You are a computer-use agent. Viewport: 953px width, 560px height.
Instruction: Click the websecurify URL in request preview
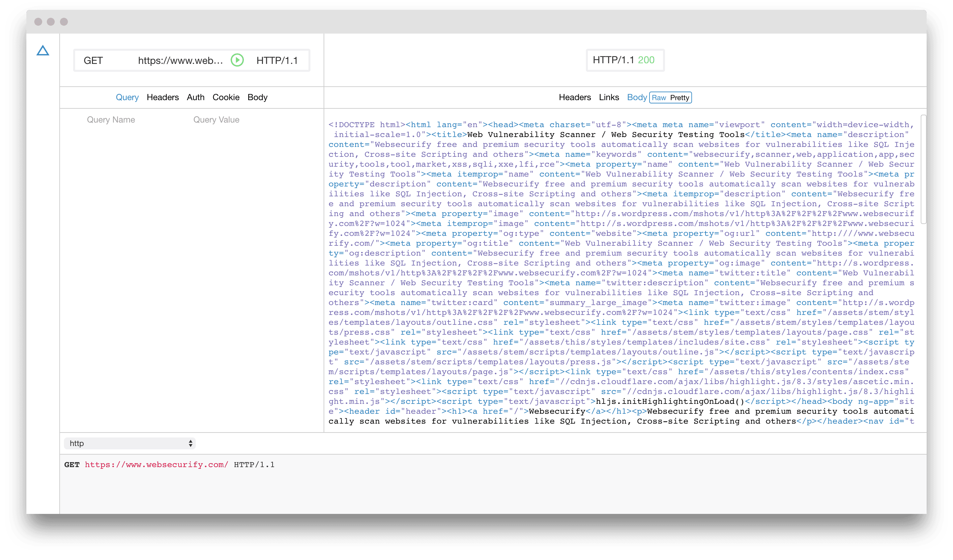click(x=157, y=464)
